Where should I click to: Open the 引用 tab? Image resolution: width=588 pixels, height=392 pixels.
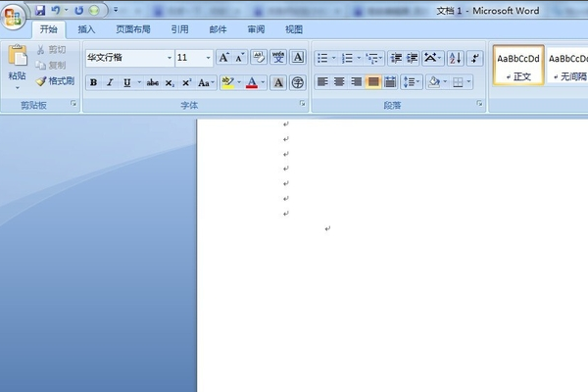(x=179, y=29)
